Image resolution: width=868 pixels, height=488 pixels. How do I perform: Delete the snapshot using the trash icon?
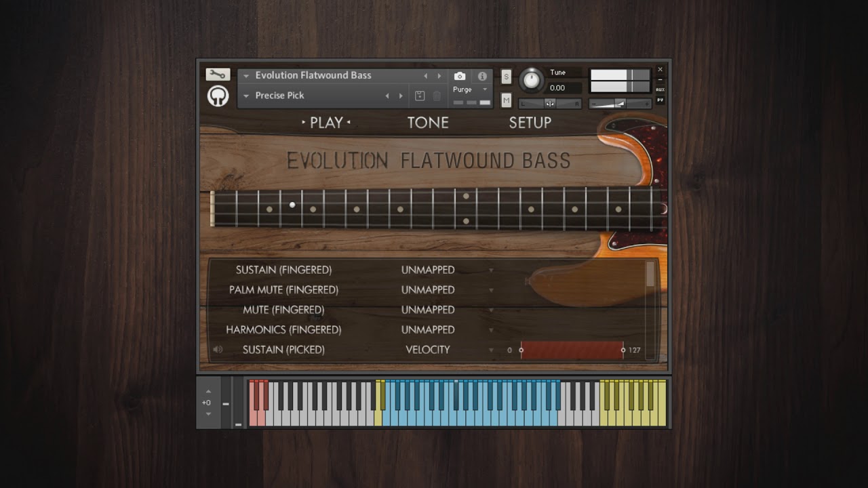click(437, 96)
